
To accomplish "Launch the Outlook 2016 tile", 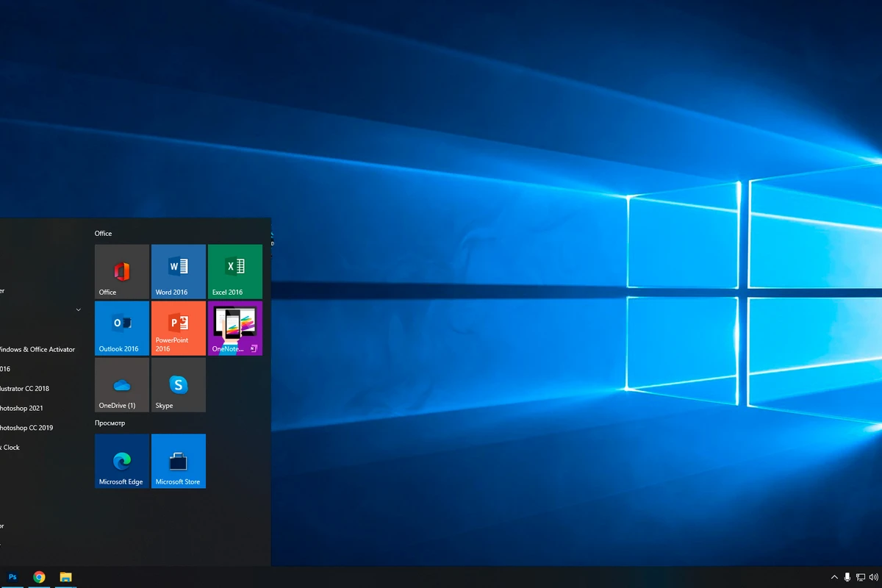I will click(x=122, y=329).
